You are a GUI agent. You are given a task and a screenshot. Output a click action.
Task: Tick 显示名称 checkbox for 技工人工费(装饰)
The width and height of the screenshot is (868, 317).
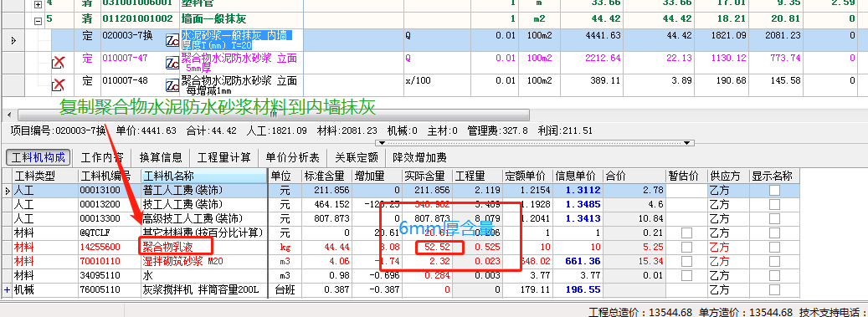pos(774,204)
